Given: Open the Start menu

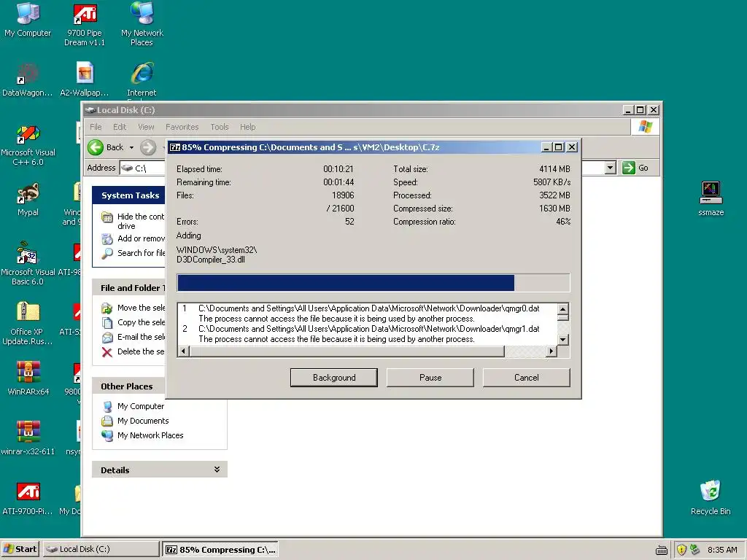Looking at the screenshot, I should [x=20, y=549].
